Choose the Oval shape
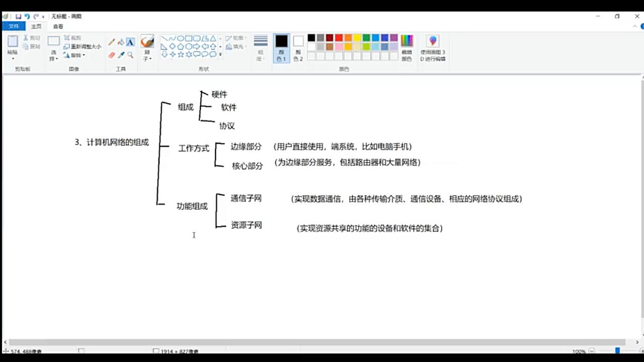The height and width of the screenshot is (362, 644). tap(180, 38)
